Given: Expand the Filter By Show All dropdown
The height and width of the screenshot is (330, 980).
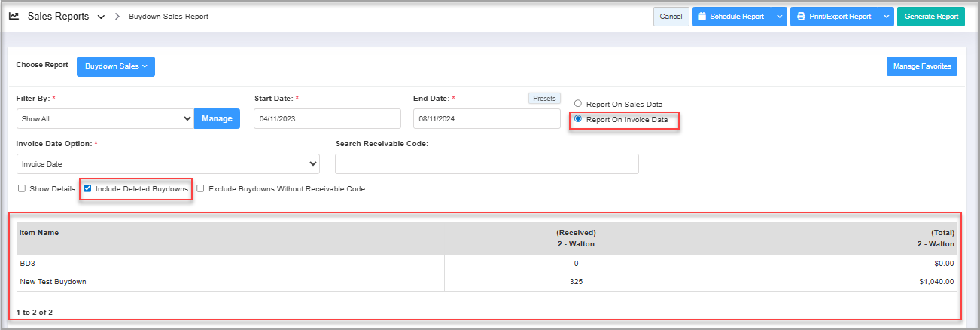Looking at the screenshot, I should click(105, 119).
